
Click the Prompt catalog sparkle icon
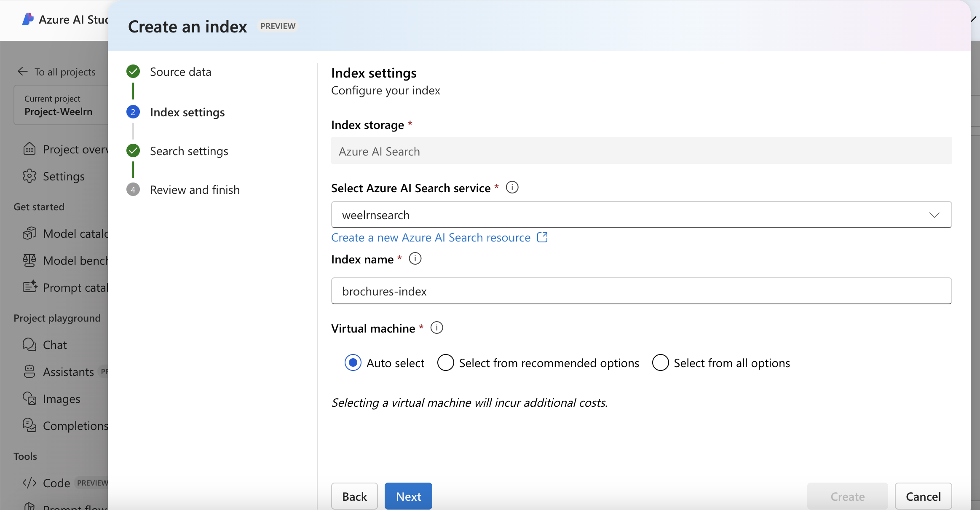coord(29,287)
